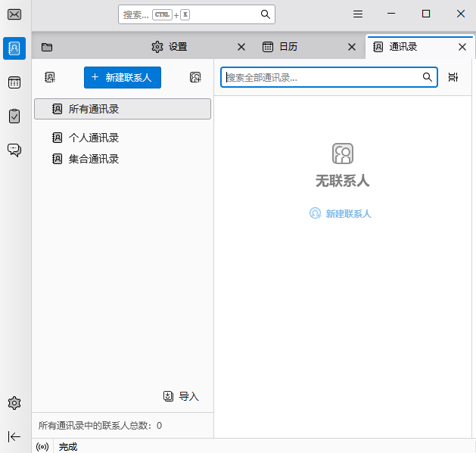The image size is (476, 453).
Task: Close the 设置 tab
Action: 241,47
